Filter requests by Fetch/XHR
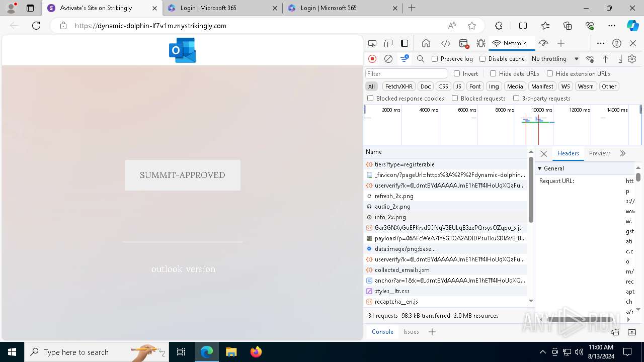The height and width of the screenshot is (362, 644). coord(399,86)
